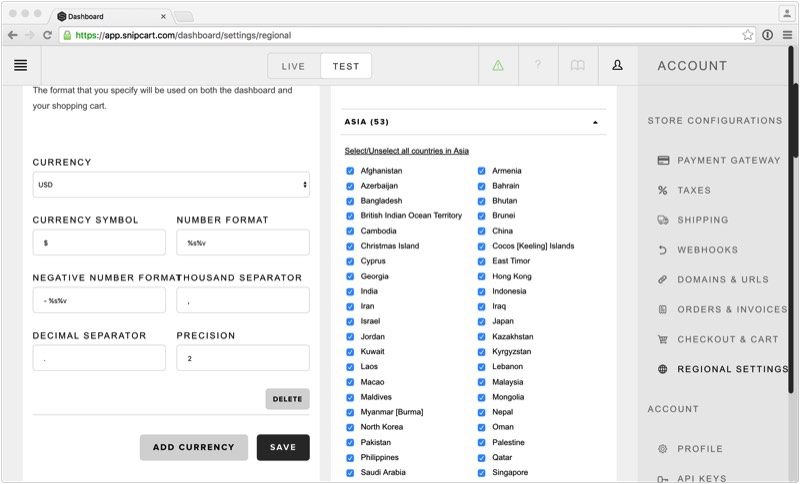This screenshot has height=484, width=800.
Task: Toggle the China checkbox
Action: click(x=481, y=231)
